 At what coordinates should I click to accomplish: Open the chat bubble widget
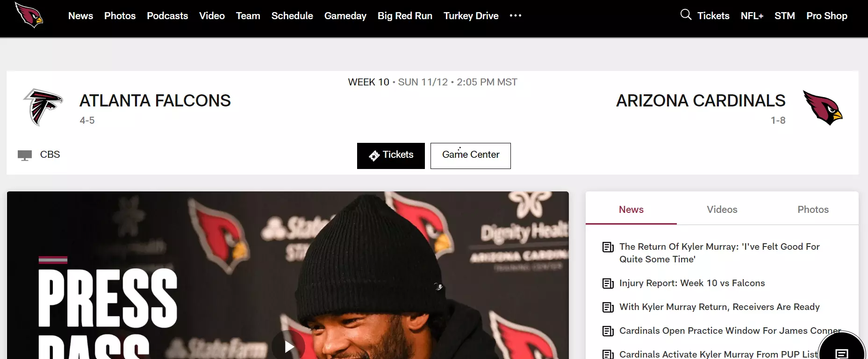click(842, 346)
